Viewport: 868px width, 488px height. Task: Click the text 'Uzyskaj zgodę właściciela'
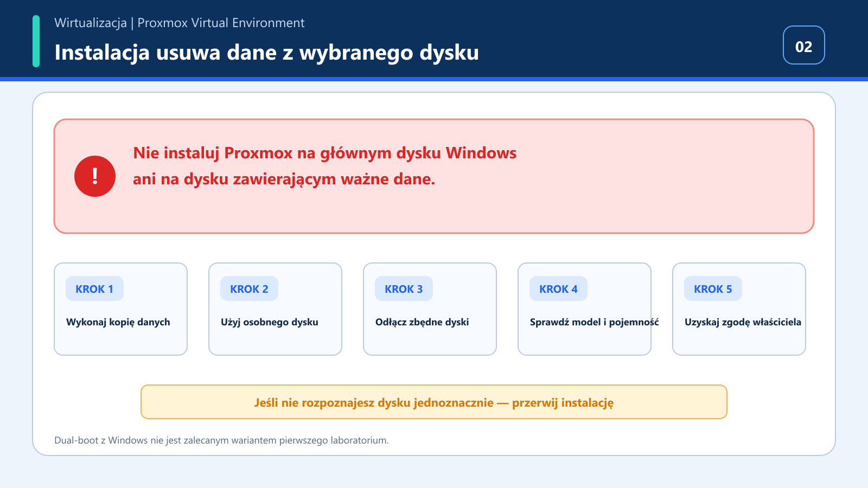(743, 322)
